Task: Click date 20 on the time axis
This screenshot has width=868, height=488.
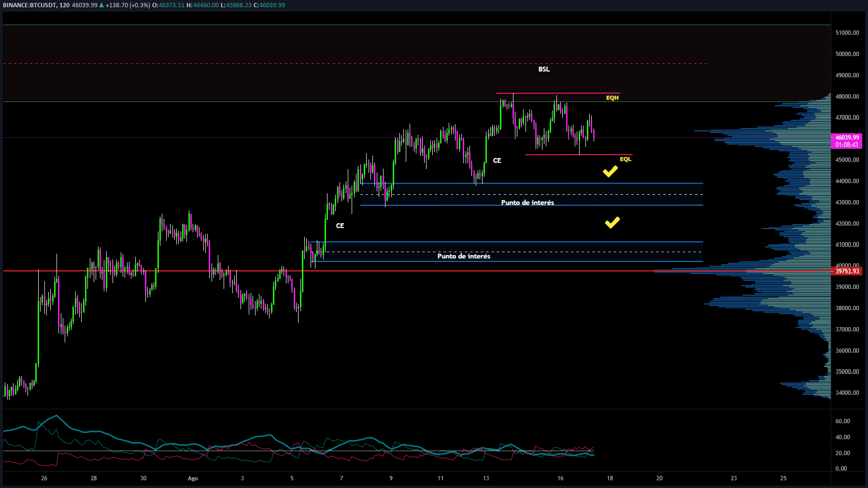Action: [x=659, y=478]
